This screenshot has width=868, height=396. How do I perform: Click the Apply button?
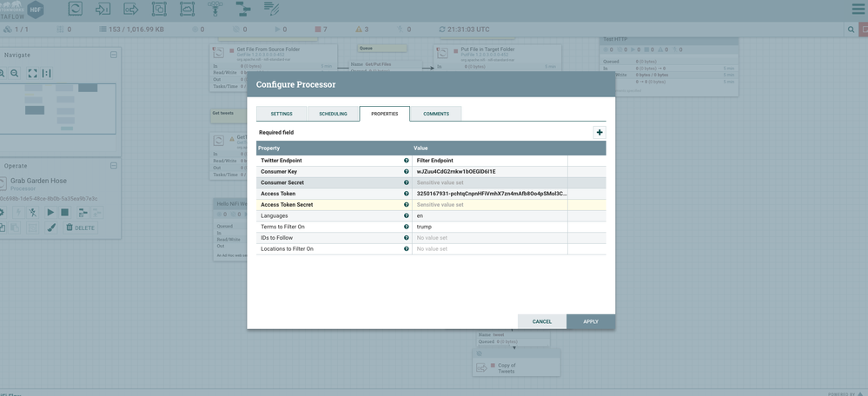(591, 321)
